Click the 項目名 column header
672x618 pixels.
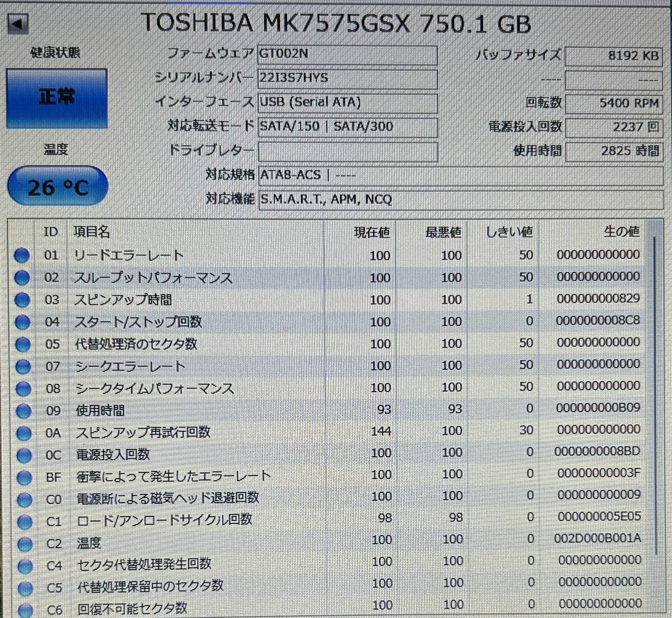(x=91, y=232)
